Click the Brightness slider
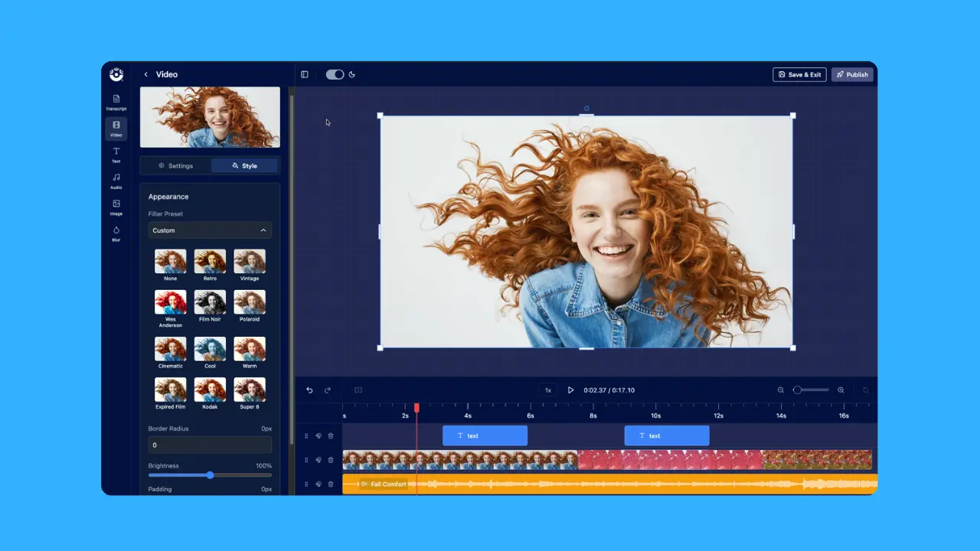Viewport: 980px width, 551px height. coord(210,475)
